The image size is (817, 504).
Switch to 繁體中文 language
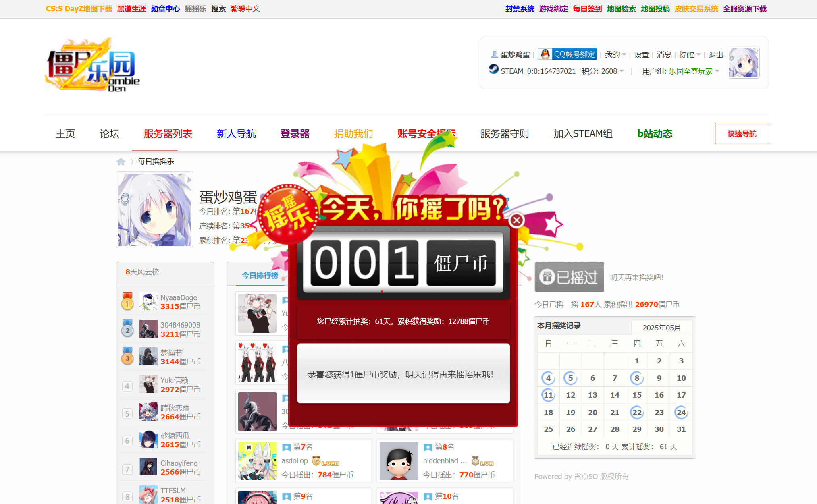coord(245,9)
